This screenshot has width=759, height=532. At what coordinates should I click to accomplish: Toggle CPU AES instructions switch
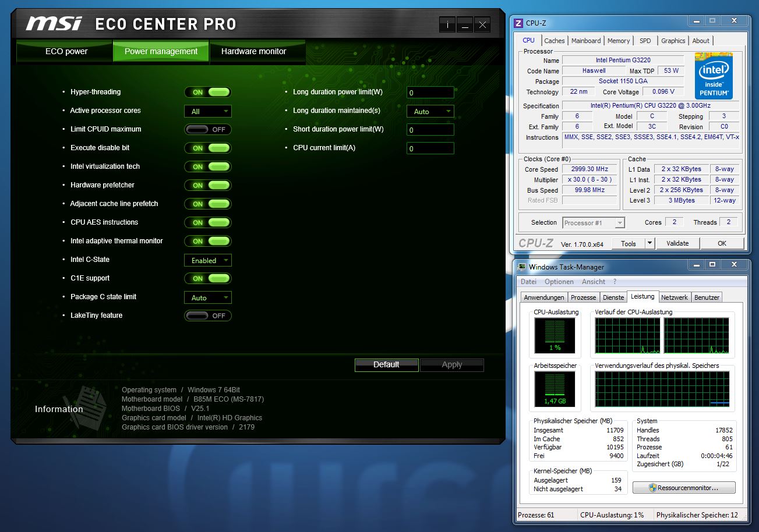point(208,222)
